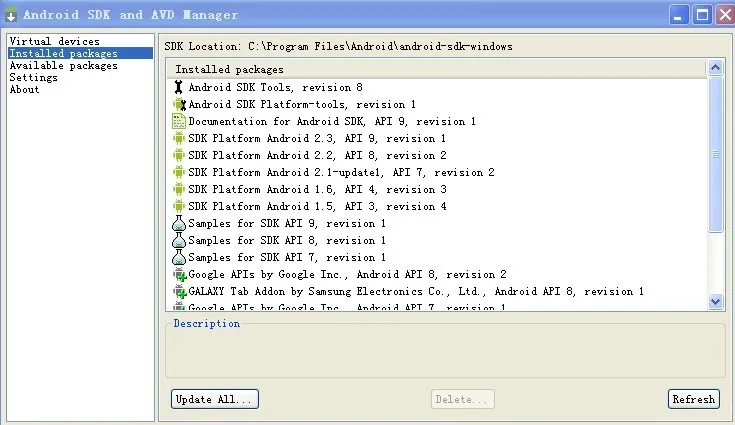This screenshot has height=425, width=735.
Task: Click the robot icon beside Android 1.5
Action: click(x=179, y=206)
